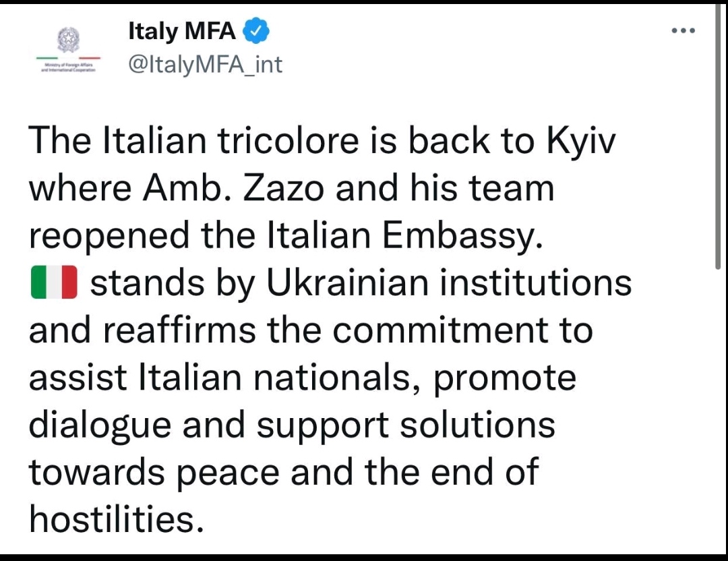Click the republic emblem in the avatar
Viewport: 728px width, 561px height.
(x=68, y=40)
